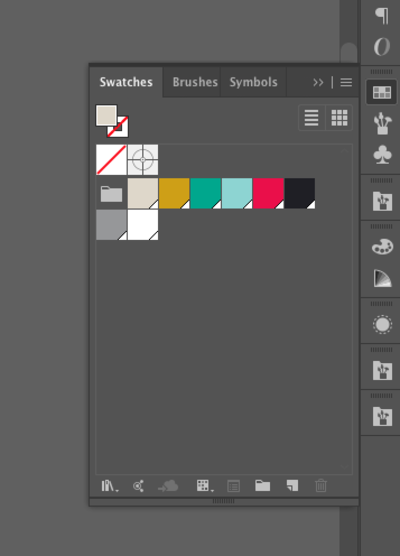Select the teal green swatch
The height and width of the screenshot is (556, 400).
tap(206, 194)
